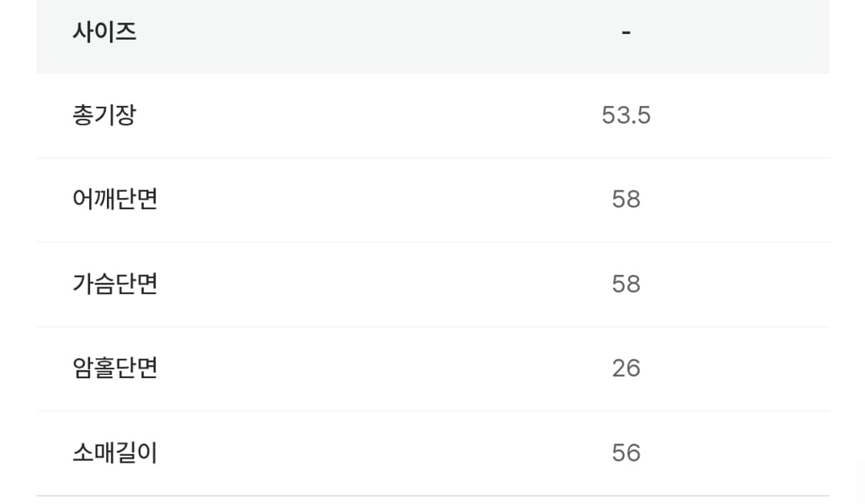Click the 56 sleeve length value
The width and height of the screenshot is (865, 504).
pos(626,453)
